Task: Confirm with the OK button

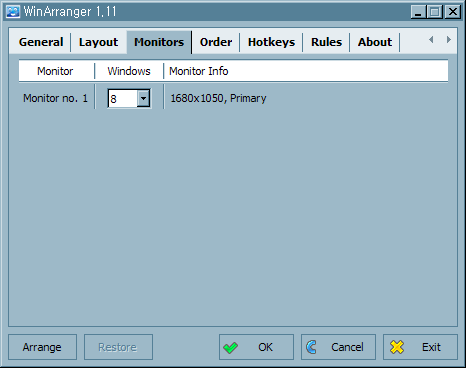Action: [x=256, y=347]
